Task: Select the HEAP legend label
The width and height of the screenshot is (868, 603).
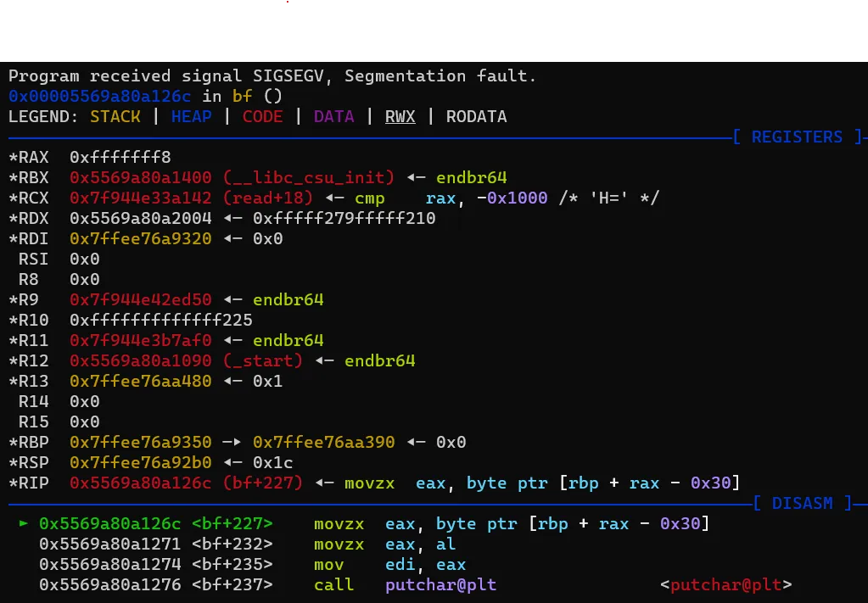Action: (191, 117)
